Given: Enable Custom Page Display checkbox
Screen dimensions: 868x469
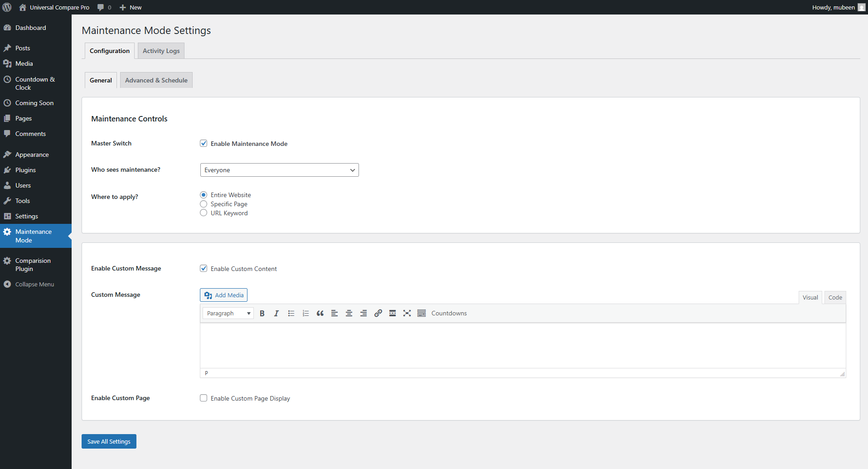Looking at the screenshot, I should click(x=204, y=398).
